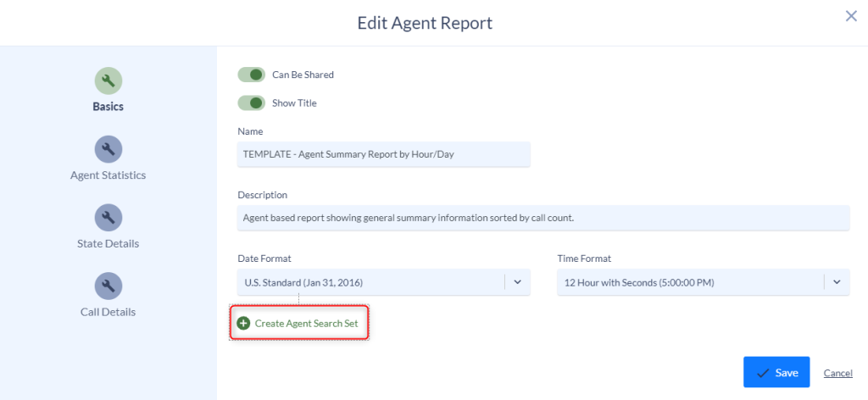This screenshot has width=868, height=400.
Task: Go to the Call Details step
Action: [108, 312]
